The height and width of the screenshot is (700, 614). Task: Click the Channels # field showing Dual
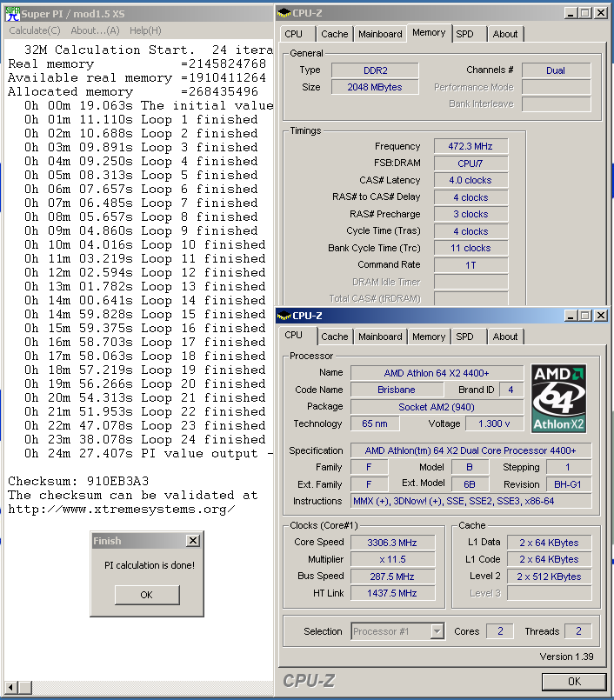tap(556, 70)
